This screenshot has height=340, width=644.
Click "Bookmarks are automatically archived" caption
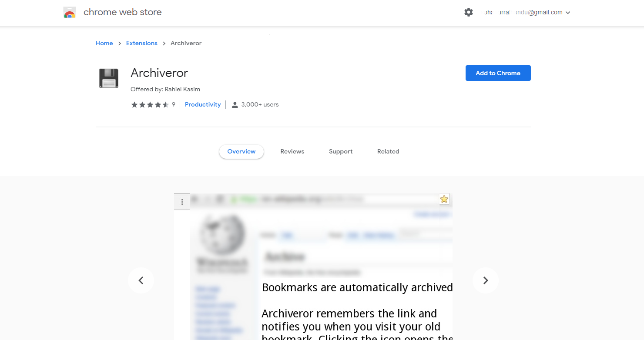(x=357, y=288)
